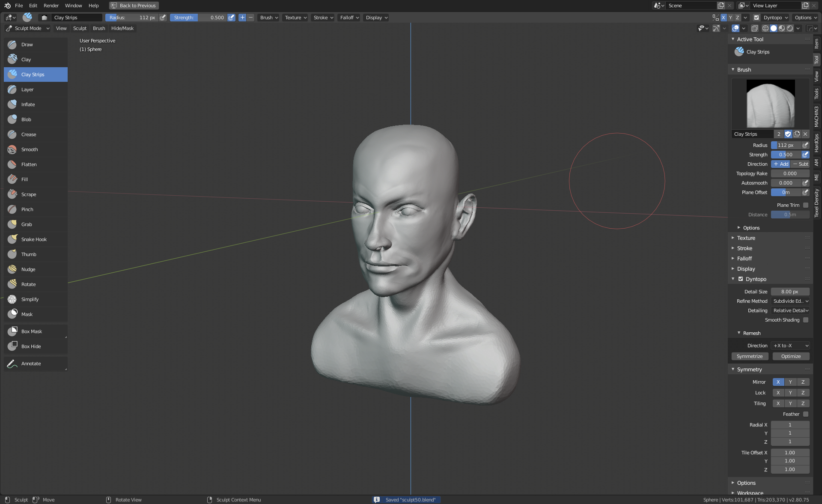This screenshot has height=504, width=822.
Task: Enable the Plane Trim checkbox
Action: point(806,205)
